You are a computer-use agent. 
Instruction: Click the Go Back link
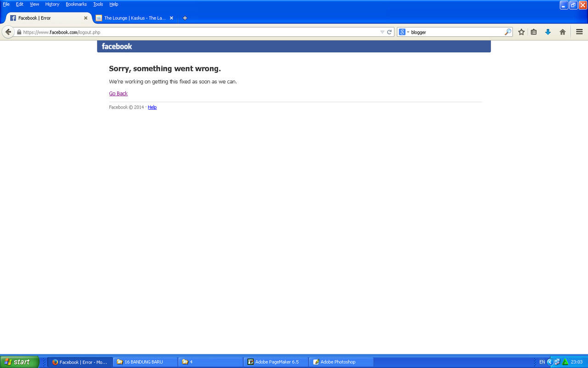click(x=118, y=93)
